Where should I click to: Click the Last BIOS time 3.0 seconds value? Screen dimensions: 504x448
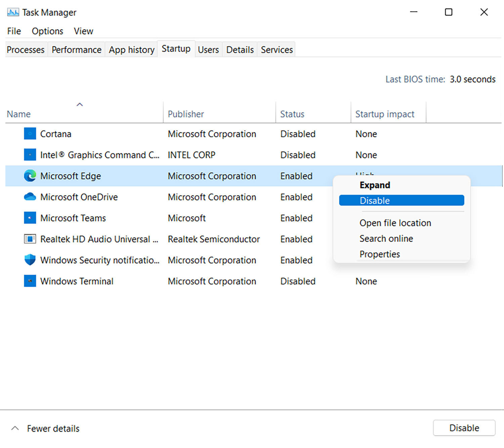coord(472,79)
